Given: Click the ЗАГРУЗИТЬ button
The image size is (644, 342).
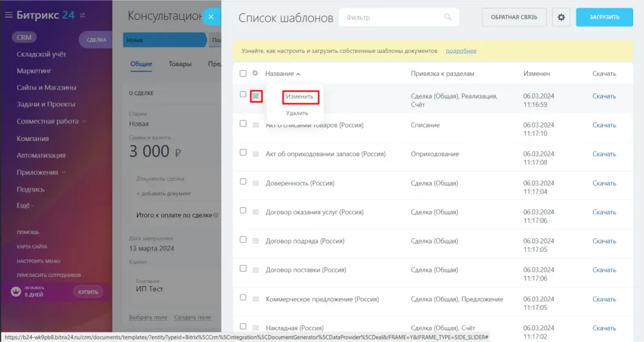Looking at the screenshot, I should (604, 17).
